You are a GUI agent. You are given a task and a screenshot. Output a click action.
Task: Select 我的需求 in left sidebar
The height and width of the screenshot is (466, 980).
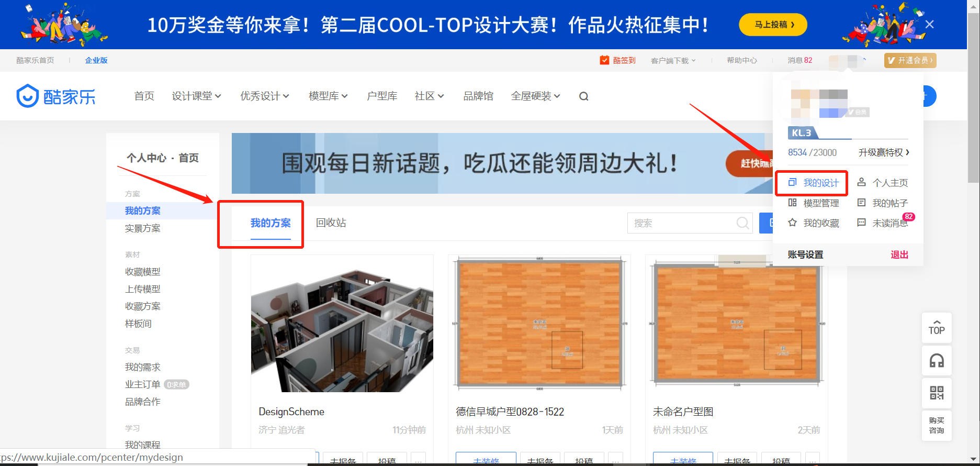143,367
